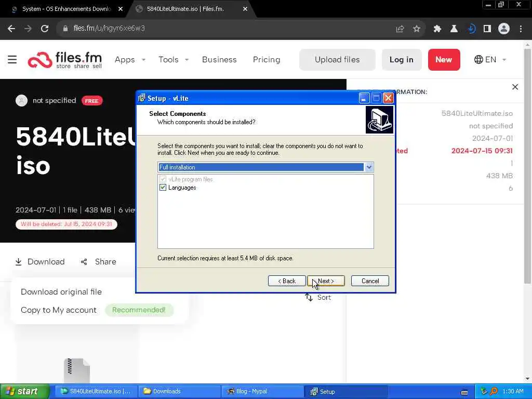Click the browser back arrow
Image resolution: width=532 pixels, height=399 pixels.
pos(11,29)
